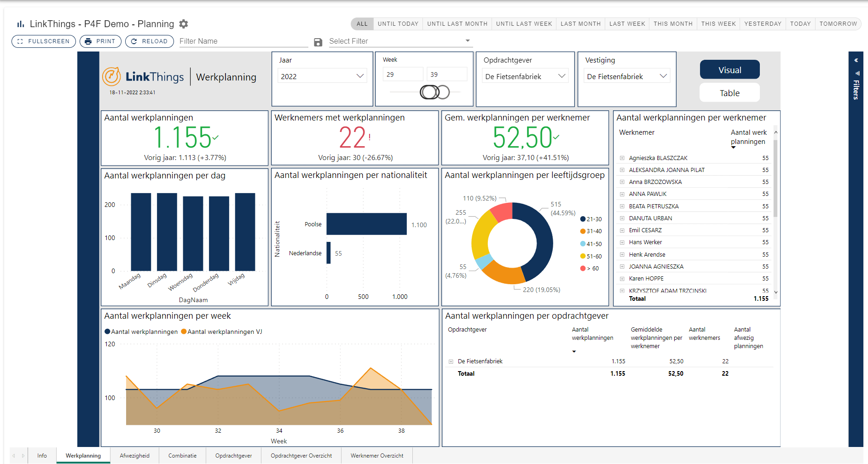The image size is (868, 464).
Task: Toggle the Visual view button
Action: [729, 69]
